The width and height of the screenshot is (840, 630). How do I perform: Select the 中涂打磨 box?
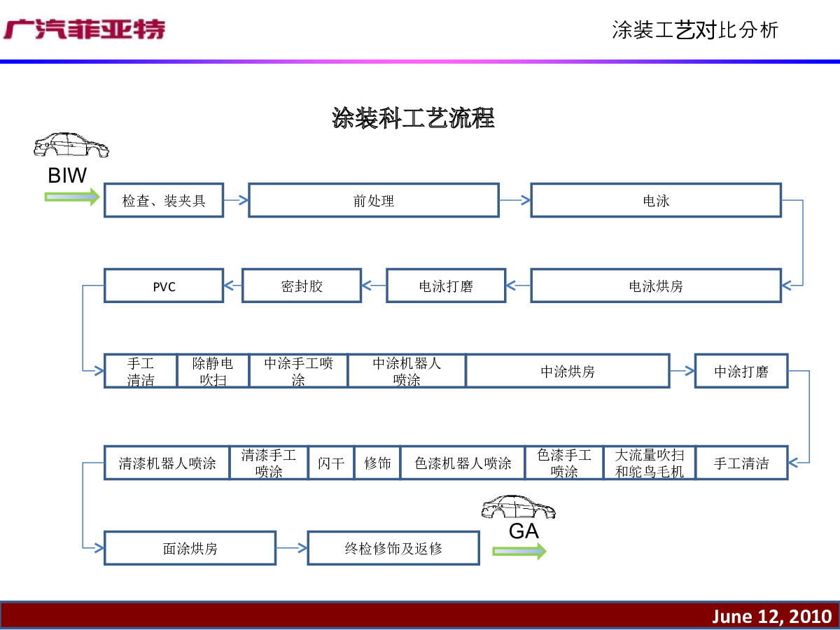[741, 371]
